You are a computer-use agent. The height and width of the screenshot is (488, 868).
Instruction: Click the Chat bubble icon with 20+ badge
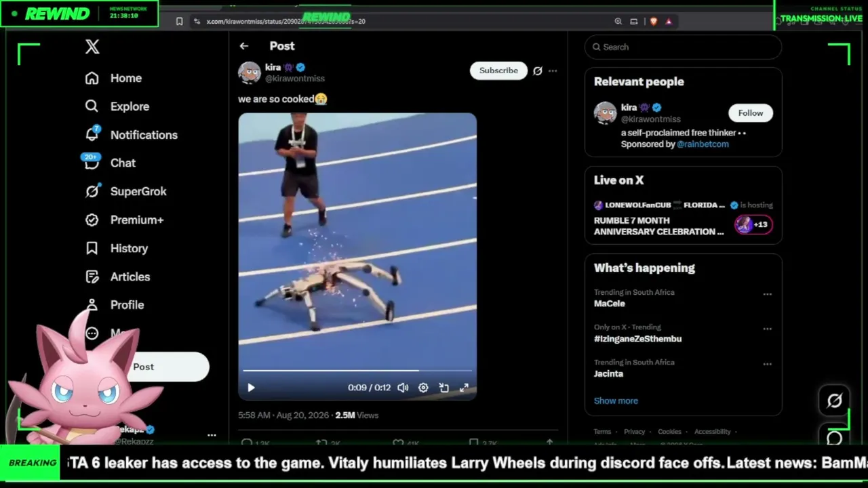92,163
